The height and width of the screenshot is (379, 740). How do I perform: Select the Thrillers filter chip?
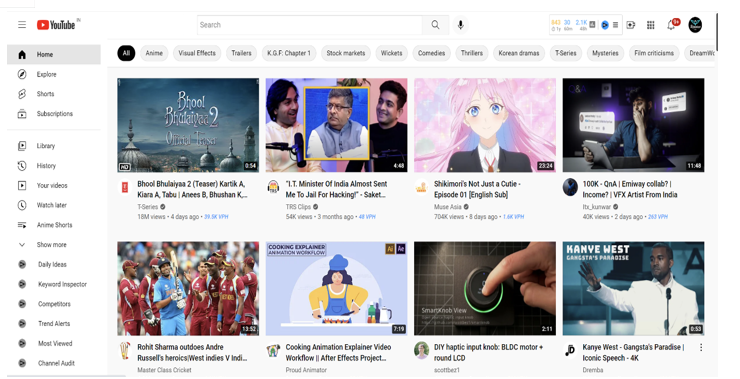coord(471,53)
